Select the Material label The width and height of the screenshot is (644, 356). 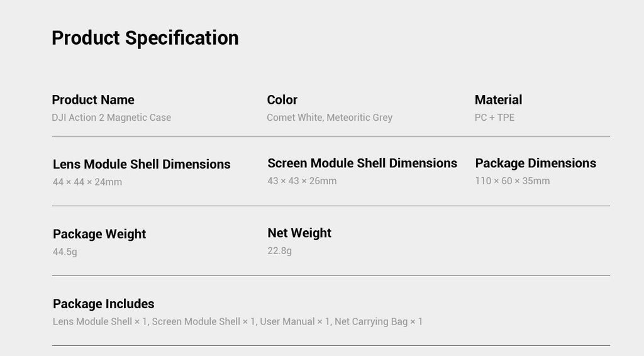498,100
